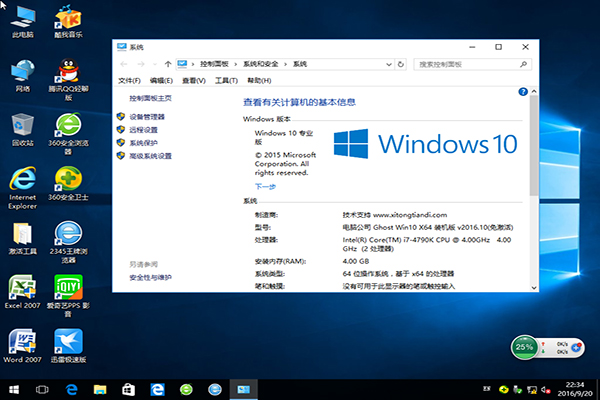Click the 25% memory accelerator ball
This screenshot has height=400, width=600.
point(524,347)
